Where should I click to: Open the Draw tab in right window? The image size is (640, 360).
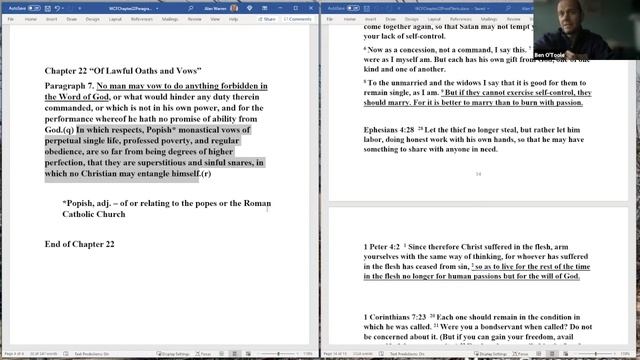click(x=391, y=19)
